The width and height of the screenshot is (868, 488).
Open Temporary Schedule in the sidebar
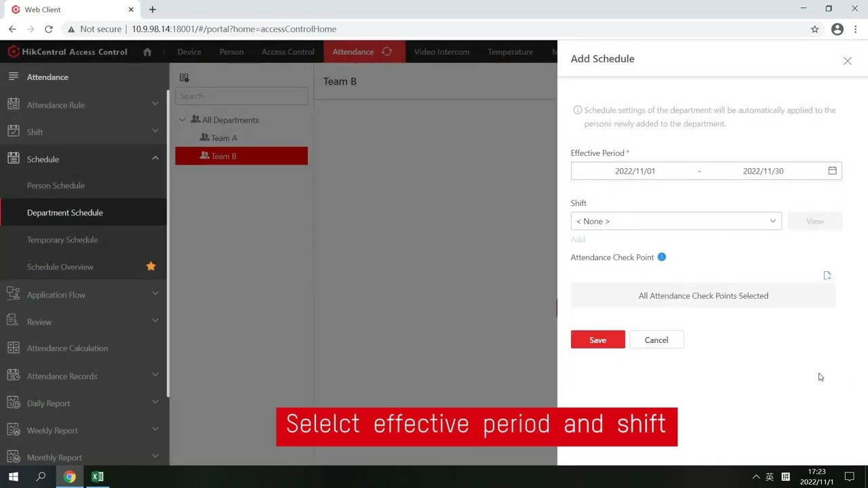(62, 239)
